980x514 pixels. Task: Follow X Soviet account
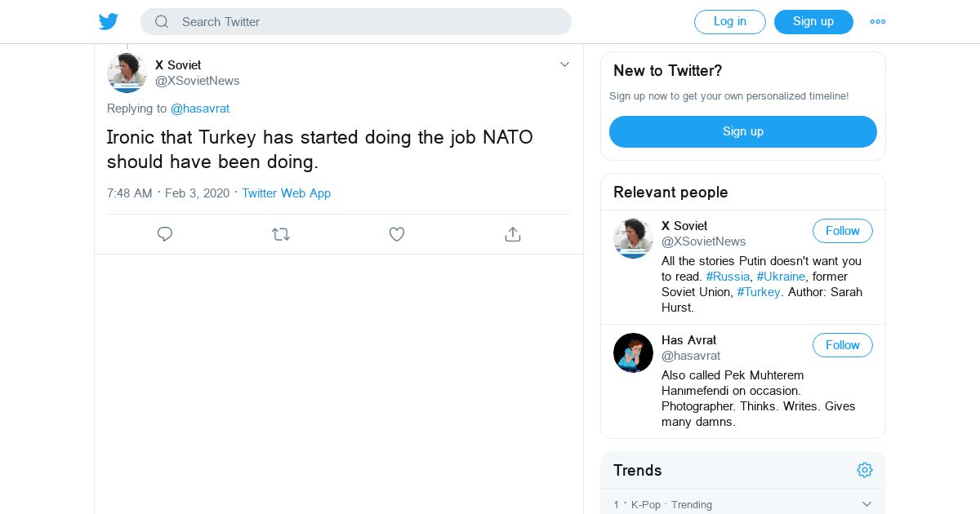coord(842,231)
